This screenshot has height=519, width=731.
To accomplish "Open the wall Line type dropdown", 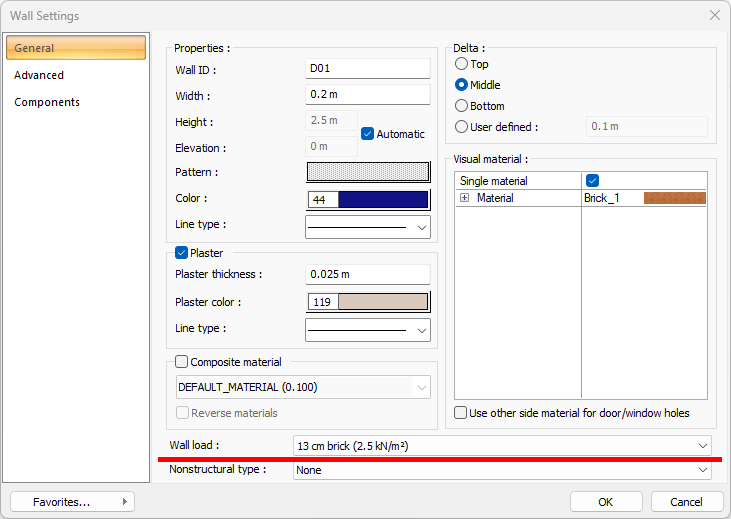I will coord(367,227).
